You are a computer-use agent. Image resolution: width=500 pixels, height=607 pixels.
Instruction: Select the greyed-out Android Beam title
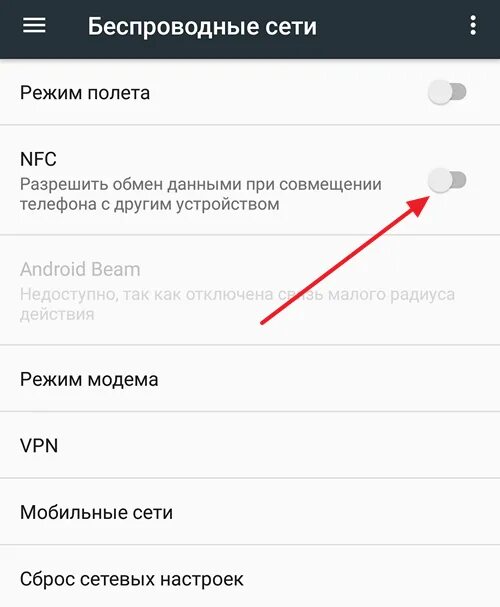pyautogui.click(x=80, y=269)
